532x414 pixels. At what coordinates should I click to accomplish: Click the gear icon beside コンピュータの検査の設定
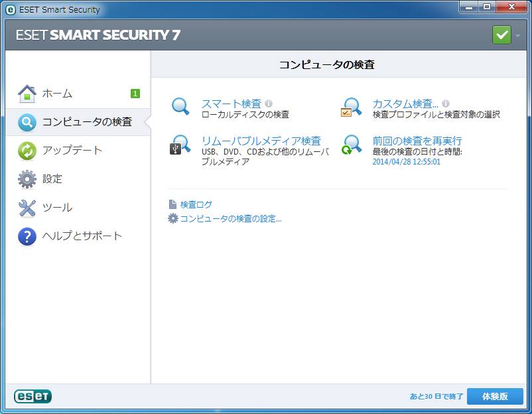click(173, 218)
